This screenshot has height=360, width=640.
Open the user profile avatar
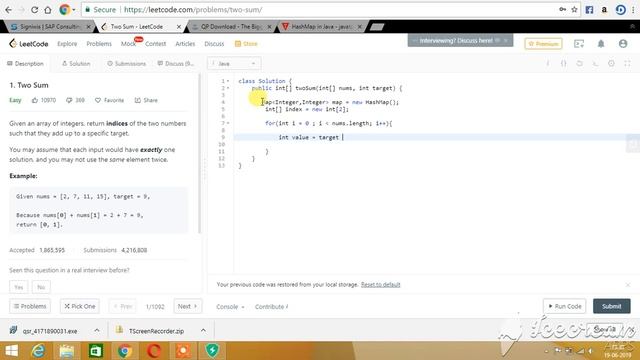coord(623,44)
